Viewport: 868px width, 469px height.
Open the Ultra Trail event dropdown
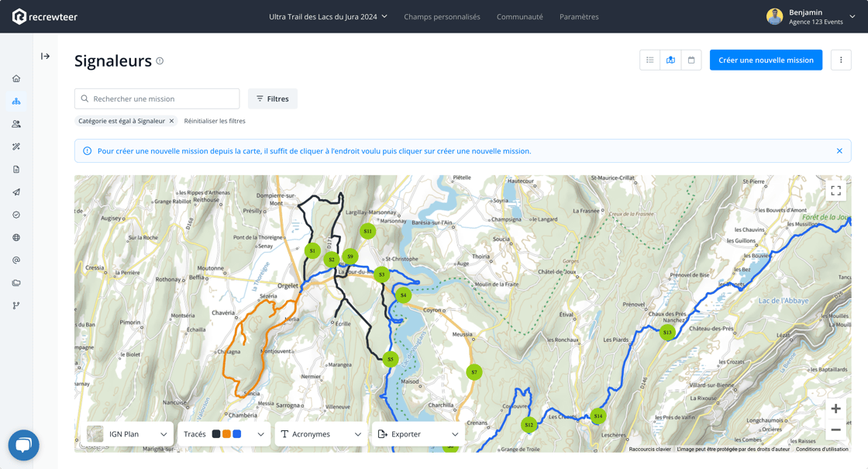click(x=329, y=16)
